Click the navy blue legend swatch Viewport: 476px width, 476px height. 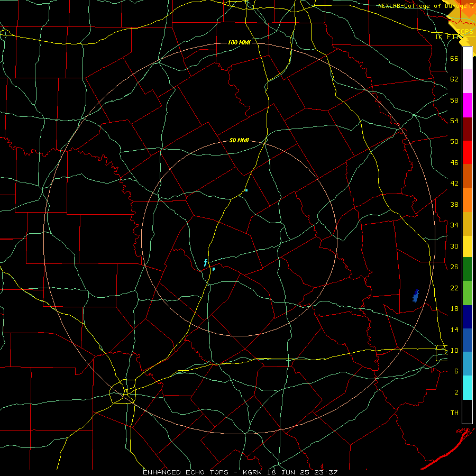coord(467,317)
